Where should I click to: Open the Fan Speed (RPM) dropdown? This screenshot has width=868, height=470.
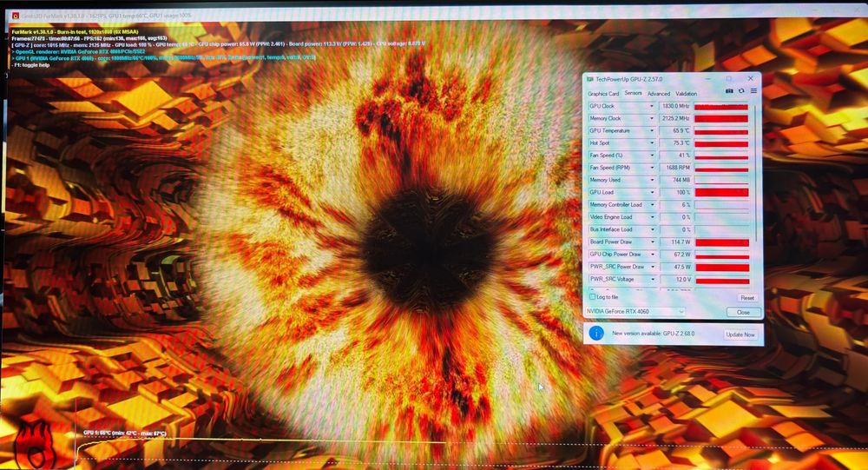click(x=652, y=168)
